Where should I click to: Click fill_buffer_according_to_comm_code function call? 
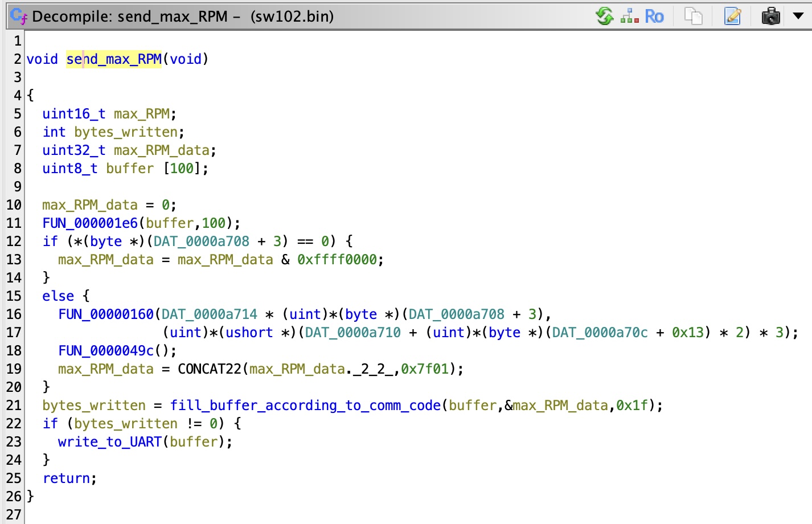coord(305,406)
